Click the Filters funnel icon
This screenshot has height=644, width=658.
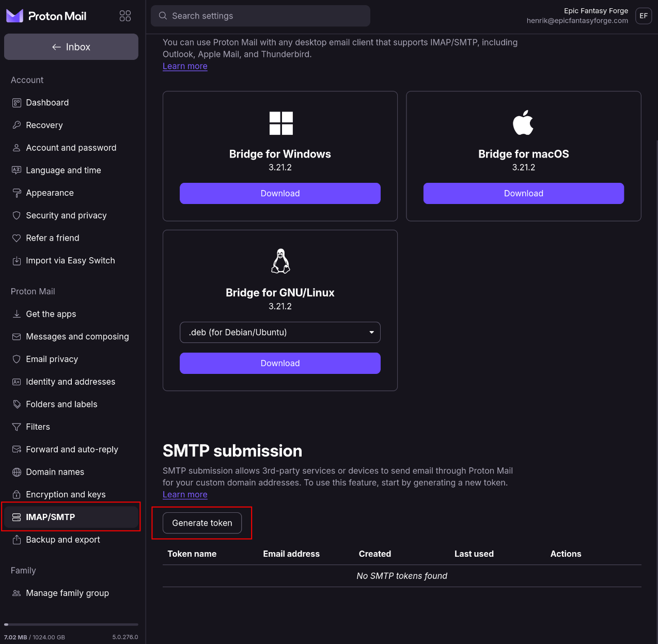tap(17, 427)
